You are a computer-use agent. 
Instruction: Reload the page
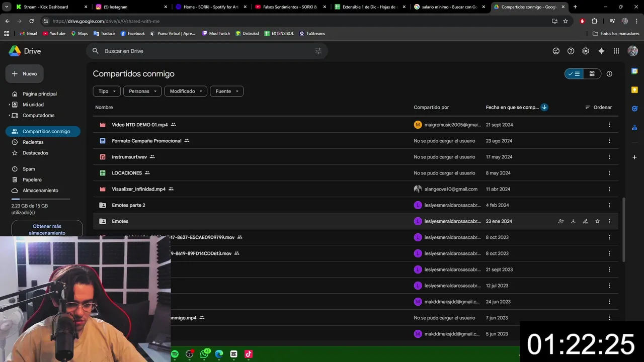point(31,21)
